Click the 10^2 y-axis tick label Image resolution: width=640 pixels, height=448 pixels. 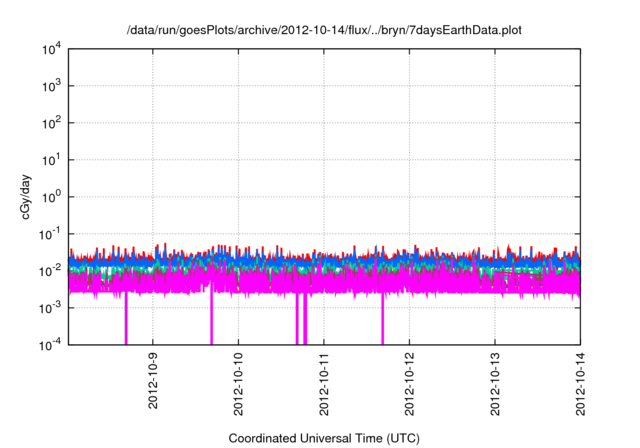pyautogui.click(x=52, y=123)
